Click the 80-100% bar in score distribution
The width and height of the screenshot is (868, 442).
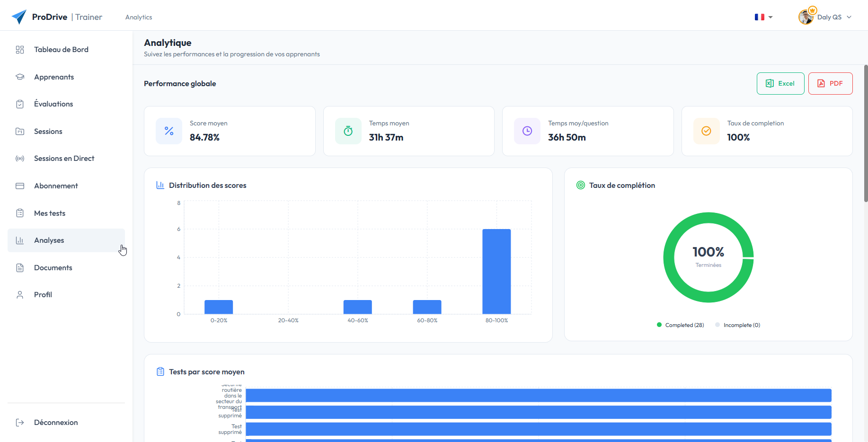pos(496,271)
